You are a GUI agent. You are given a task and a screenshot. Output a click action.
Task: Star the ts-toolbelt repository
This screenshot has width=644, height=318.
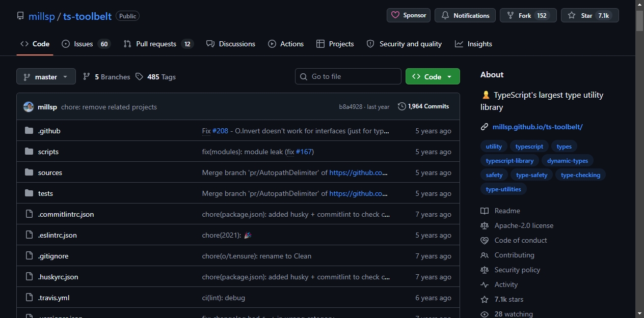click(x=590, y=15)
